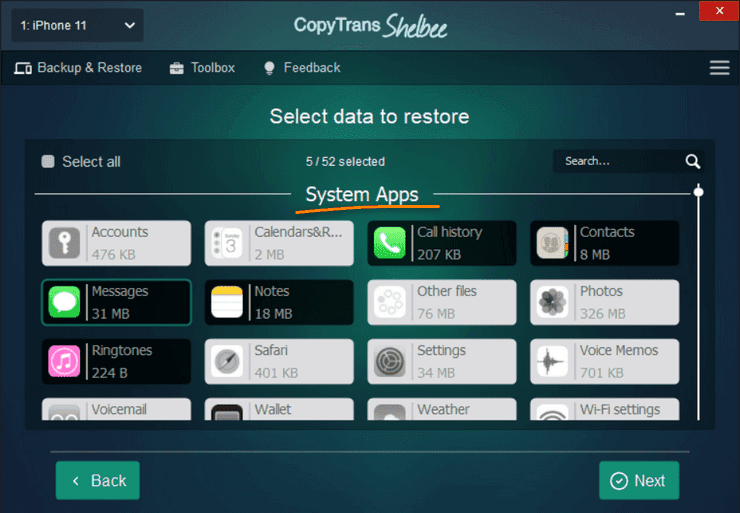Click the yellow Notes icon
The image size is (740, 513).
pos(227,302)
